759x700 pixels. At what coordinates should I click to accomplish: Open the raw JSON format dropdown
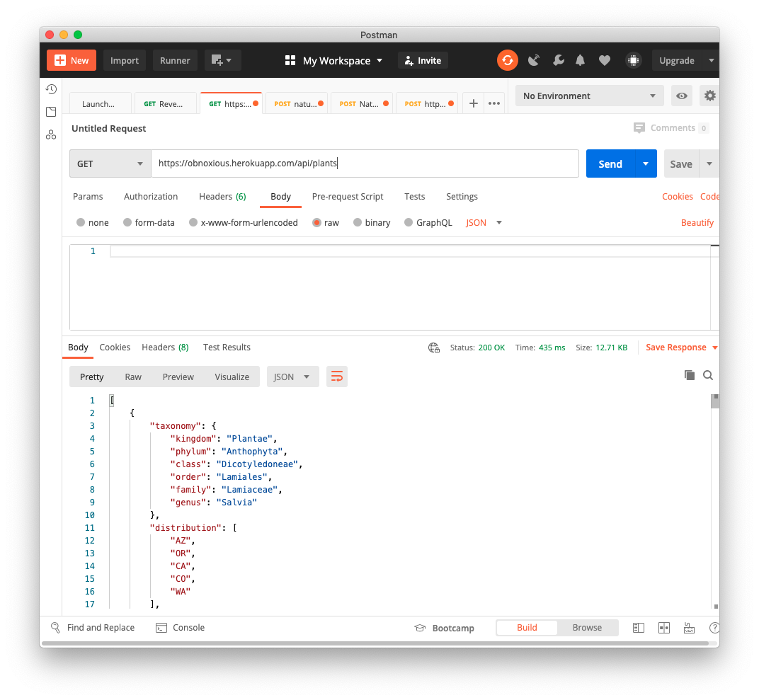(484, 222)
